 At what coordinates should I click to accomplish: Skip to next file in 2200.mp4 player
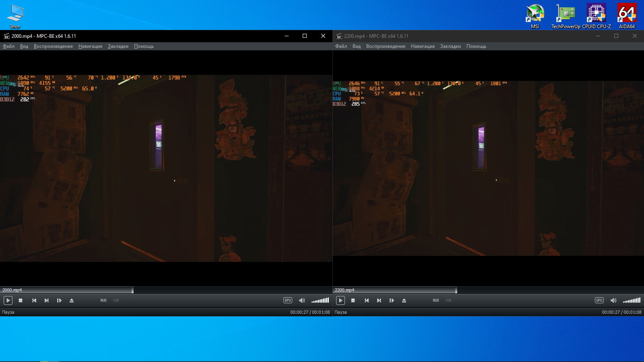click(x=379, y=300)
